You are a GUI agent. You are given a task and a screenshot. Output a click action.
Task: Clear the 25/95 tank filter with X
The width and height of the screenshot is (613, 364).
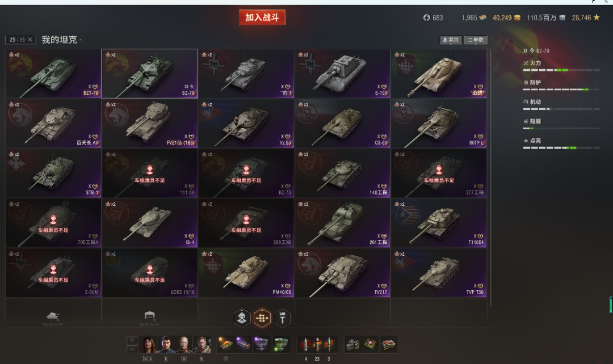30,40
